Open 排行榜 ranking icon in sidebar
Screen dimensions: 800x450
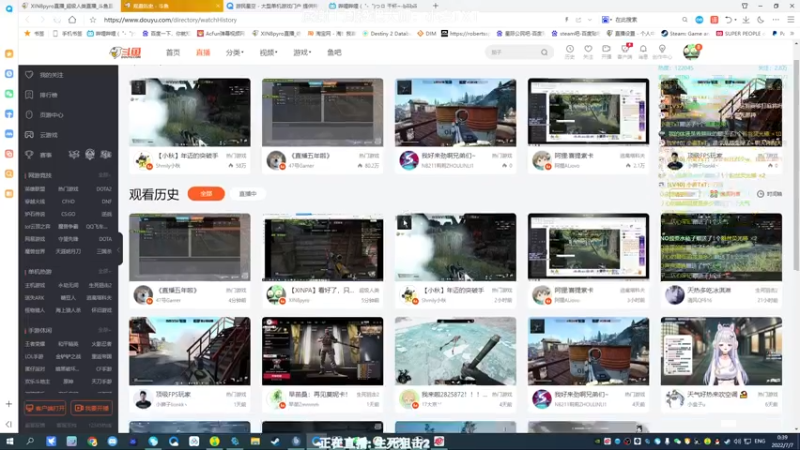pos(29,94)
